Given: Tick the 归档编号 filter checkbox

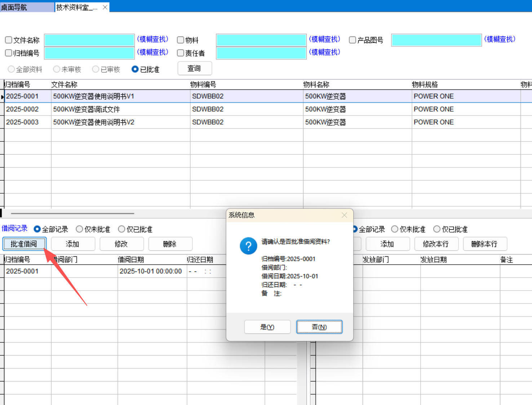Looking at the screenshot, I should (9, 53).
